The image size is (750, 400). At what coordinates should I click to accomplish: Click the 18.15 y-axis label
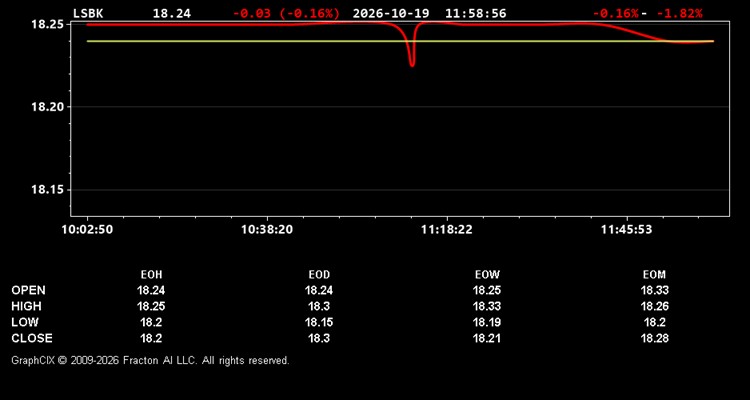(48, 190)
